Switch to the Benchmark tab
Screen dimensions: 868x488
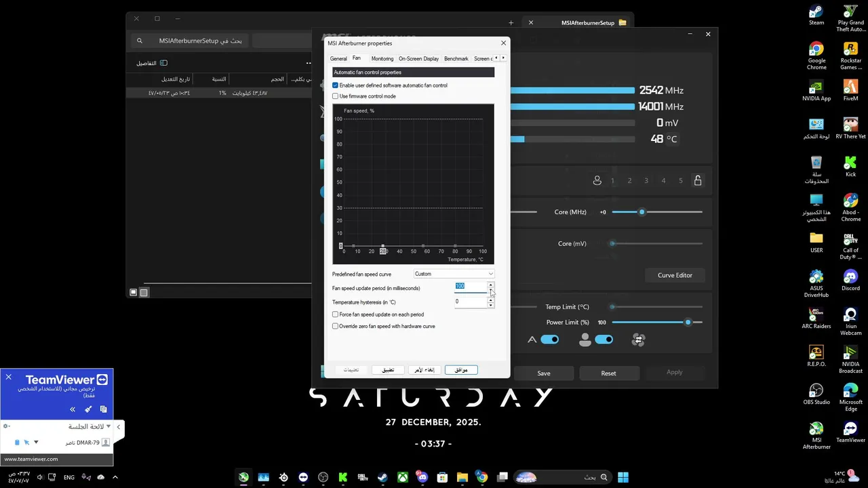[456, 58]
